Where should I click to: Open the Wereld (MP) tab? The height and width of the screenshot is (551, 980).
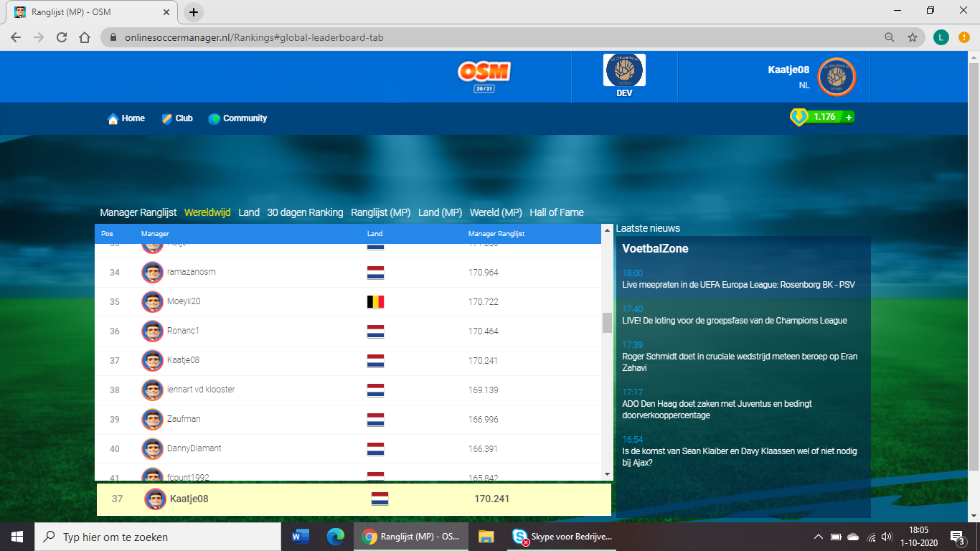[x=496, y=212]
